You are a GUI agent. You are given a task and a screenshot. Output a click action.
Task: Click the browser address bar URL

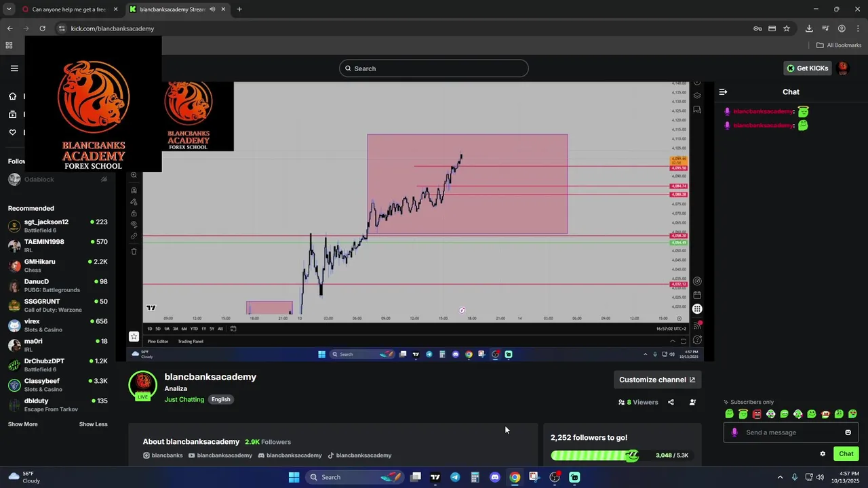113,28
